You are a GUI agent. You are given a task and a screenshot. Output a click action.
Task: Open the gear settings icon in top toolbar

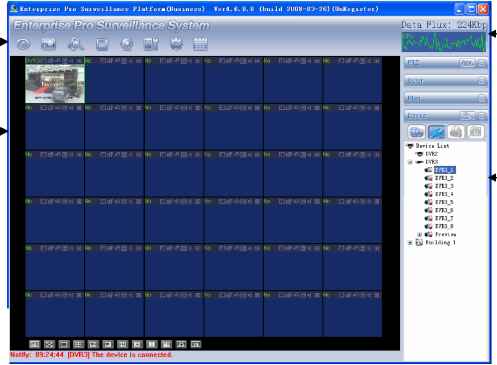pyautogui.click(x=176, y=44)
